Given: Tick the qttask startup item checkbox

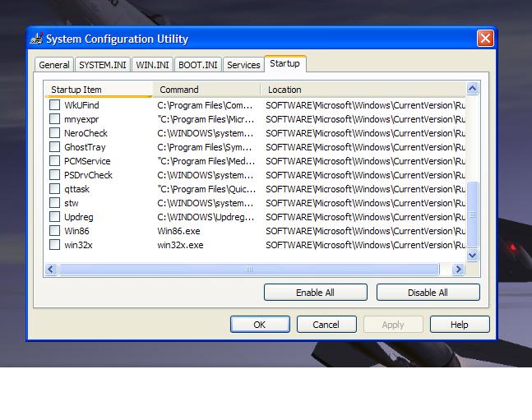Looking at the screenshot, I should coord(54,189).
